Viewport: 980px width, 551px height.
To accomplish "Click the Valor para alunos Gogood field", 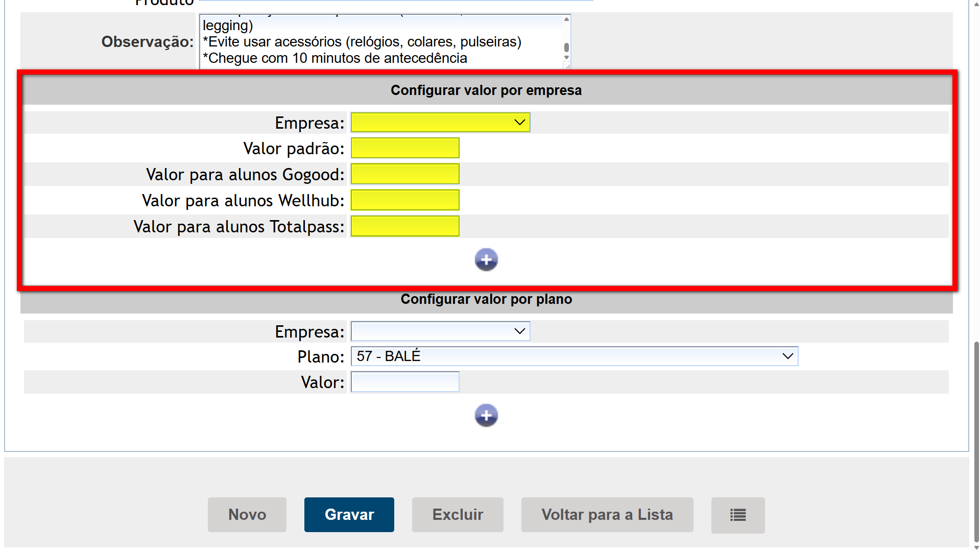I will [404, 174].
